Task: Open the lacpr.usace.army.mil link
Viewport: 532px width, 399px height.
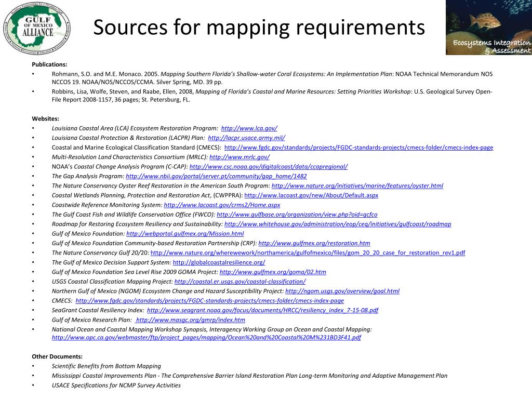Action: coord(246,138)
